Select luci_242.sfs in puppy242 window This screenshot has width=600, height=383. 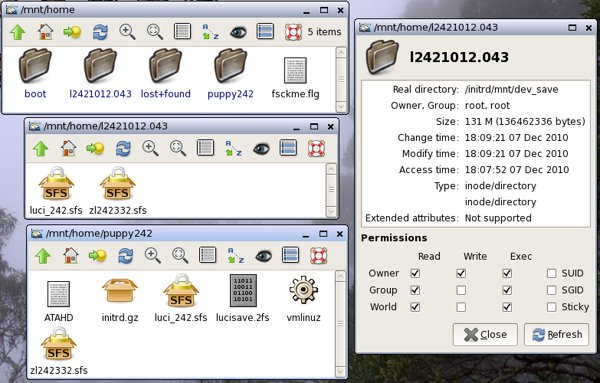click(181, 298)
